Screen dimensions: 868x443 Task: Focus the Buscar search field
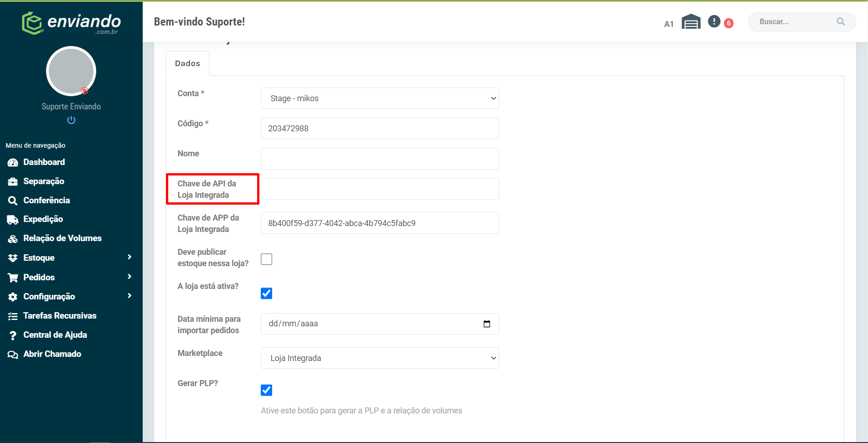coord(802,22)
